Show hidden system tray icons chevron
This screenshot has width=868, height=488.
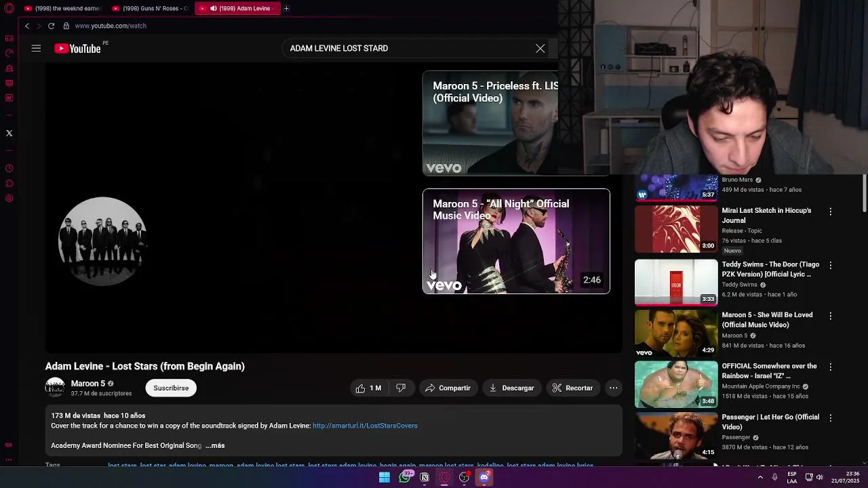tap(760, 477)
